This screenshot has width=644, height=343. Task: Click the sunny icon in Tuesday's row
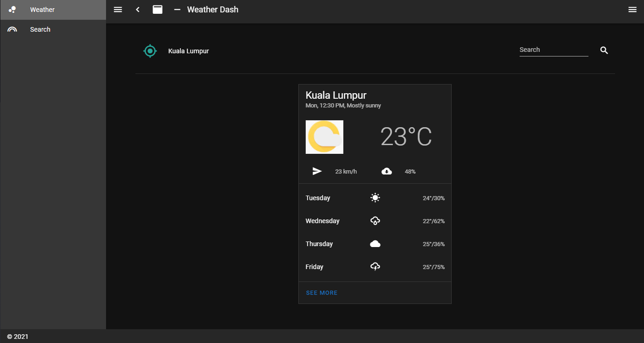375,197
